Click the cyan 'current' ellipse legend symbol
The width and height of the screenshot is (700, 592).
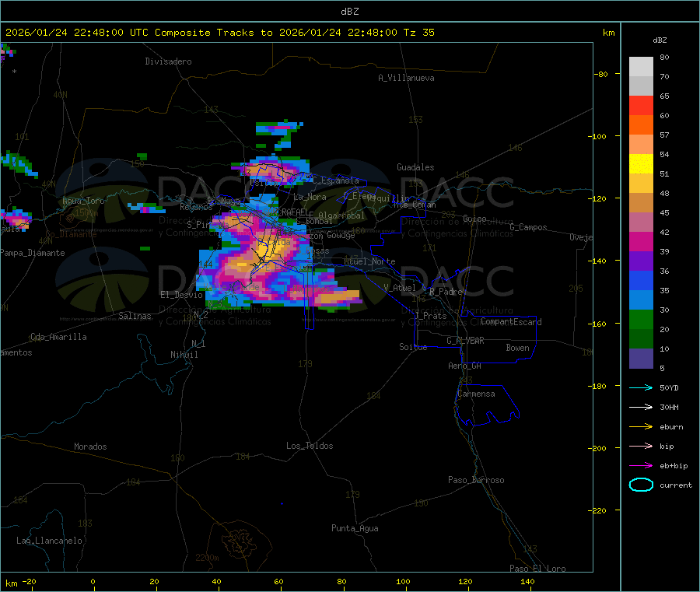pyautogui.click(x=641, y=485)
